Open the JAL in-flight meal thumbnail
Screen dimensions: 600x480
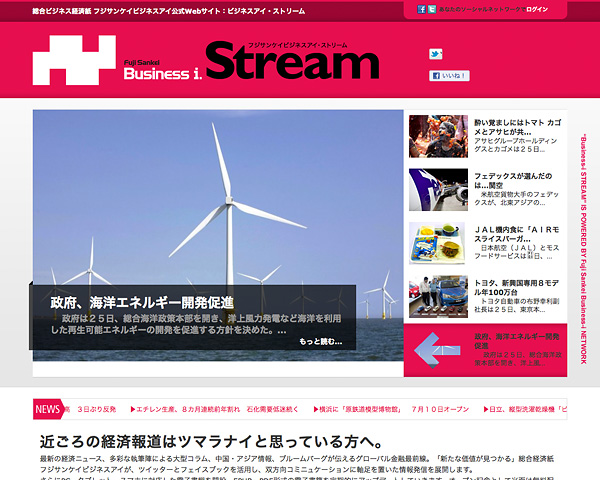437,243
